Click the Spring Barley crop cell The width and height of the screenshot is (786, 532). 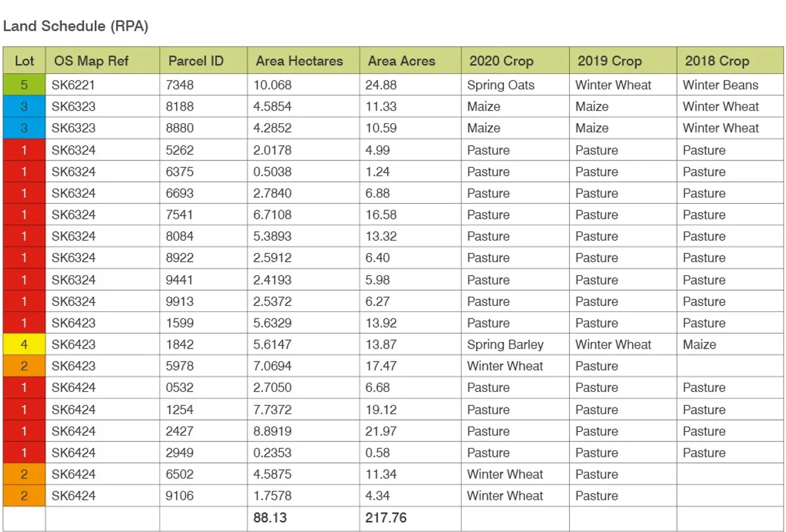click(x=515, y=344)
